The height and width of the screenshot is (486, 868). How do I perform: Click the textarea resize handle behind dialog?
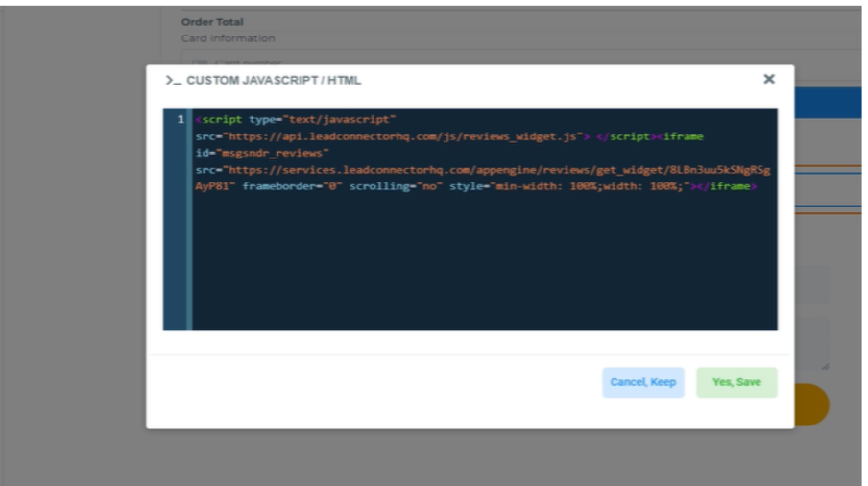point(823,365)
